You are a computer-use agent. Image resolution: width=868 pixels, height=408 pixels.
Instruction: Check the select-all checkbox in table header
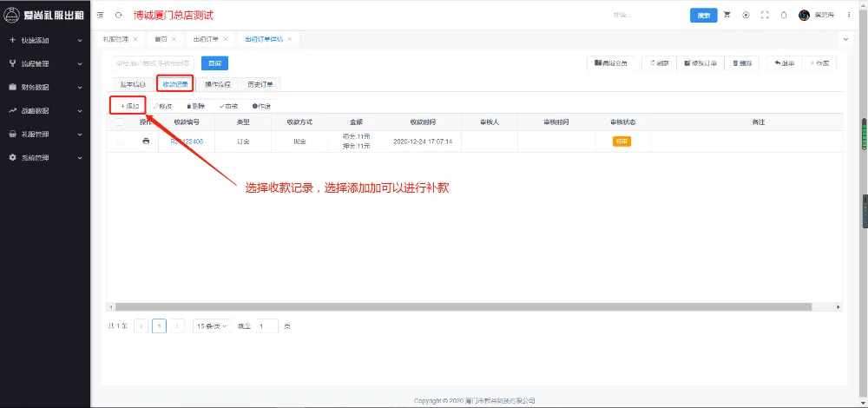point(120,122)
